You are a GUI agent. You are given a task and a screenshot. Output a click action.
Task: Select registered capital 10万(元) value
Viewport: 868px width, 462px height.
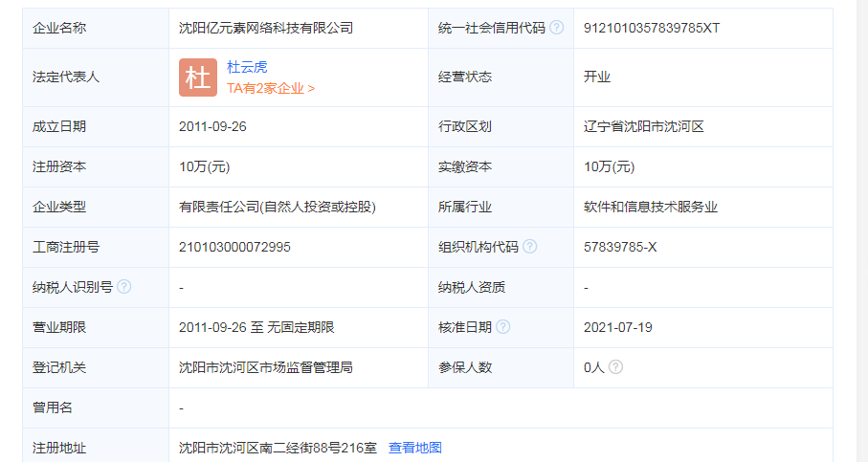pyautogui.click(x=204, y=167)
